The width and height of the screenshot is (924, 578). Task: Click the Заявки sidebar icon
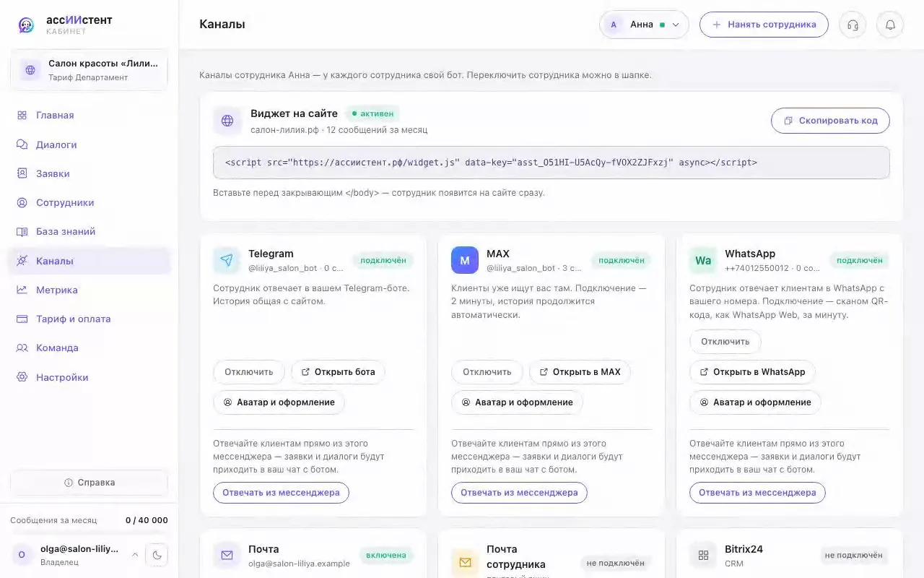tap(22, 173)
